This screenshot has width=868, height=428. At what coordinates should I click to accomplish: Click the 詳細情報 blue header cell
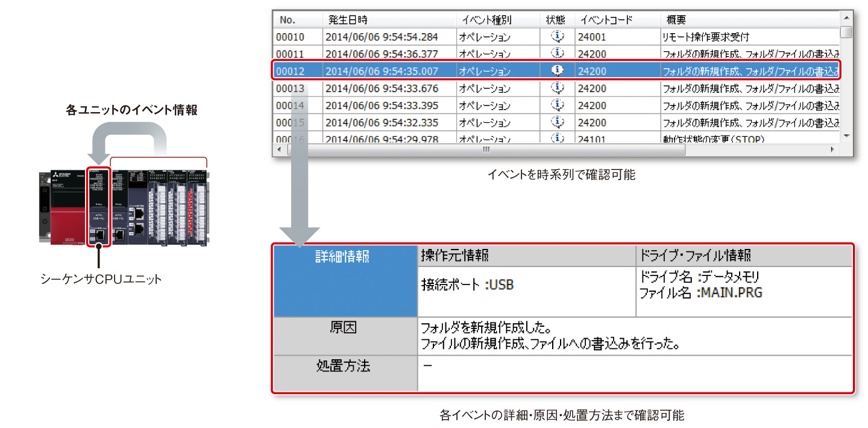345,280
